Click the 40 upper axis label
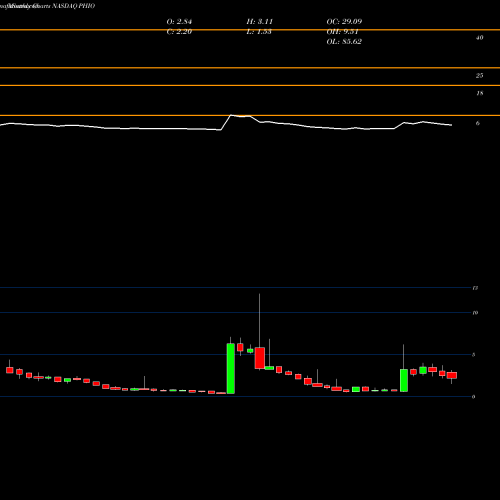 479,38
